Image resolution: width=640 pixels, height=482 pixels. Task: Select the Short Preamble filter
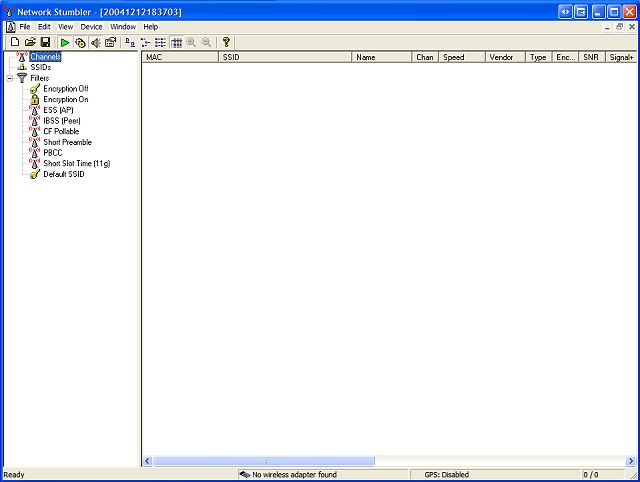pos(67,142)
